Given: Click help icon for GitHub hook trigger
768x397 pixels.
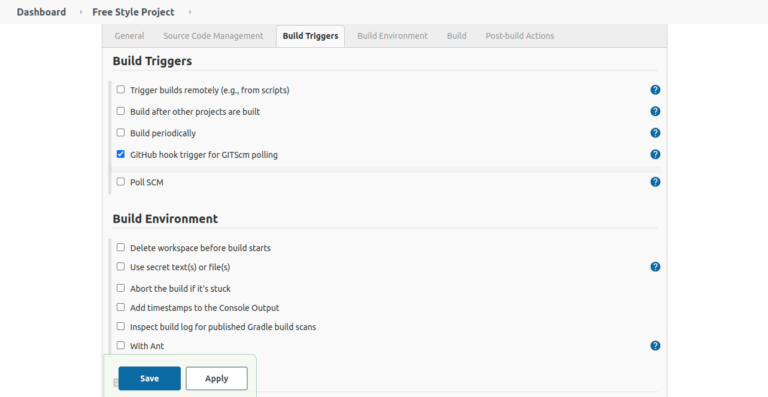Looking at the screenshot, I should click(655, 154).
